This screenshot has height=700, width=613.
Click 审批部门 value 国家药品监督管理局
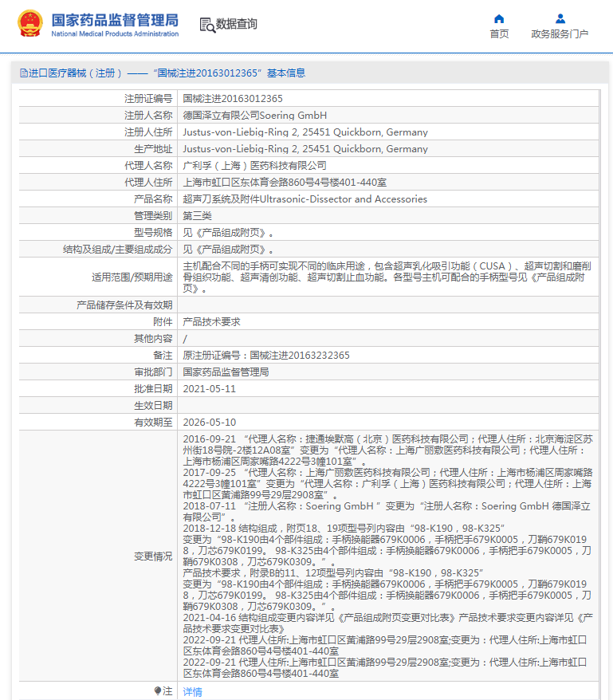[226, 372]
